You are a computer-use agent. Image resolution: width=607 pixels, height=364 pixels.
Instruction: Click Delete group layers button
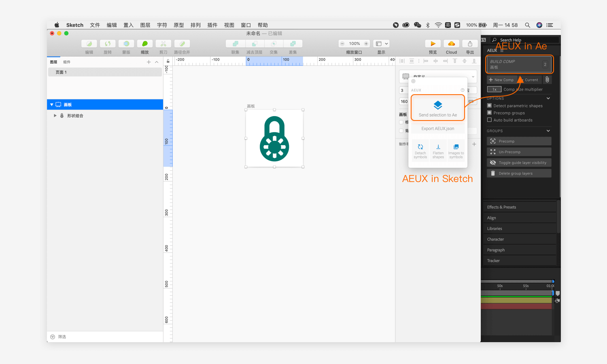pyautogui.click(x=519, y=174)
